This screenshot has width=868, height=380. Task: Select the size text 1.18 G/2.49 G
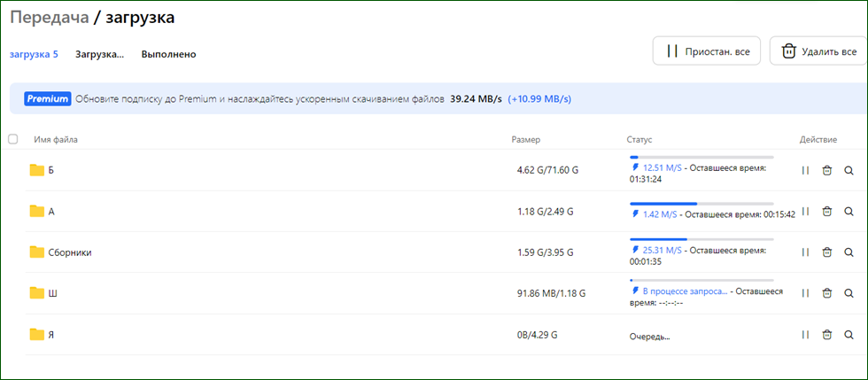coord(545,211)
